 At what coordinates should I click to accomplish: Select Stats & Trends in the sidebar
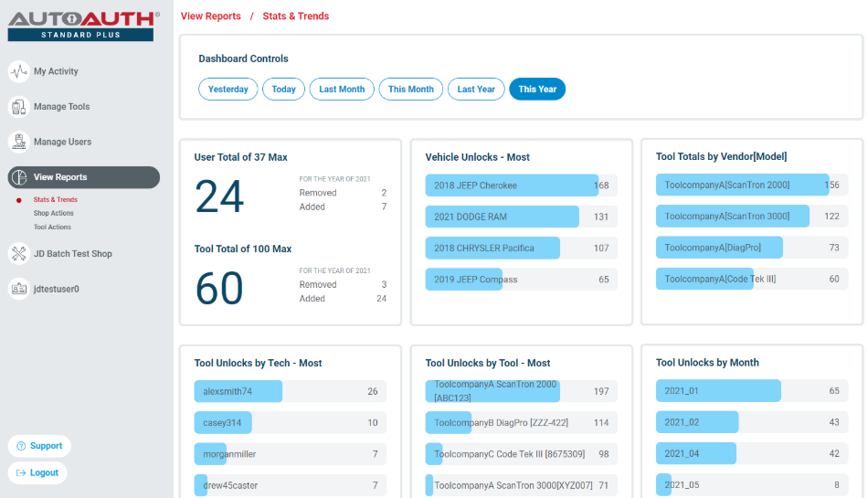tap(55, 199)
